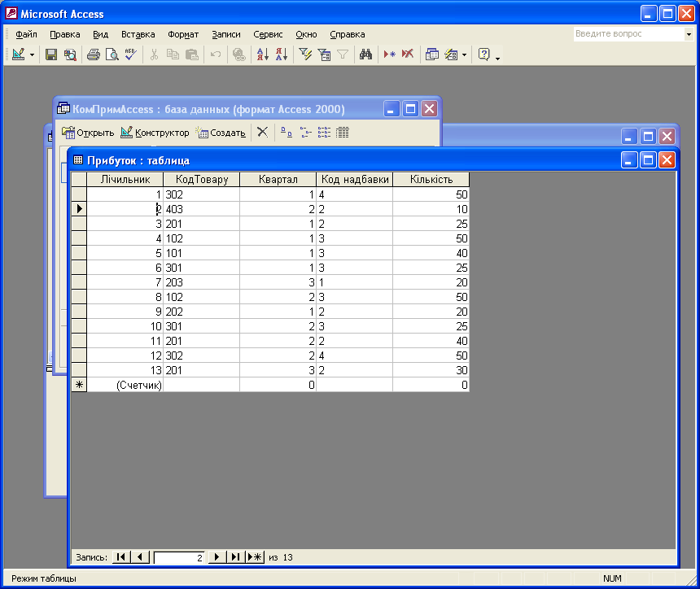Select the Квартал column header
700x589 pixels.
coord(278,179)
